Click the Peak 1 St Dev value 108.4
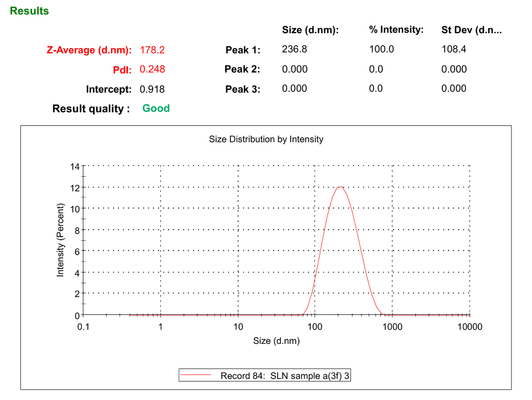 point(453,49)
